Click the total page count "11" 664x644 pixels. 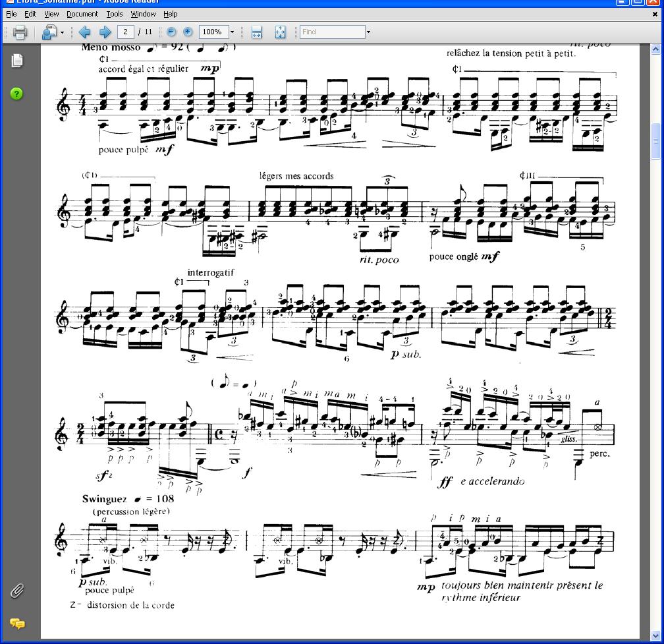click(148, 32)
